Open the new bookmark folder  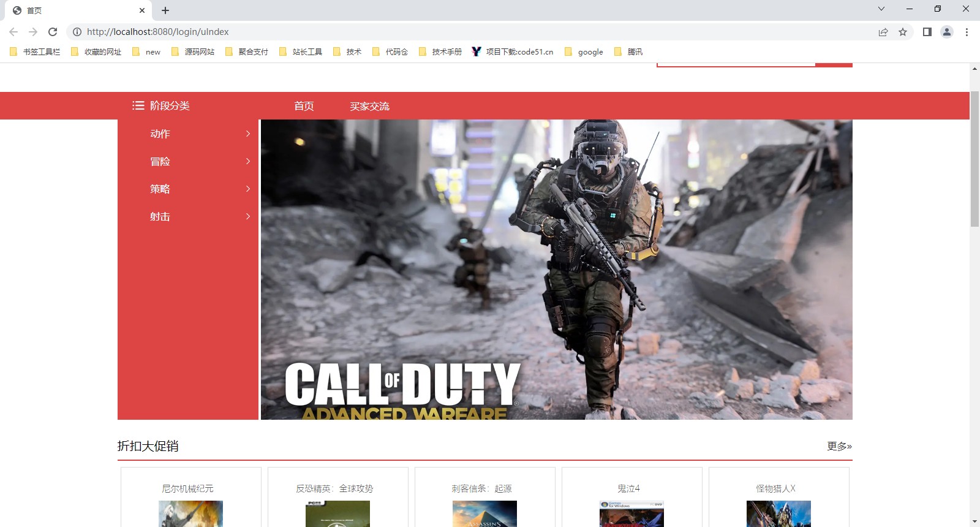146,52
